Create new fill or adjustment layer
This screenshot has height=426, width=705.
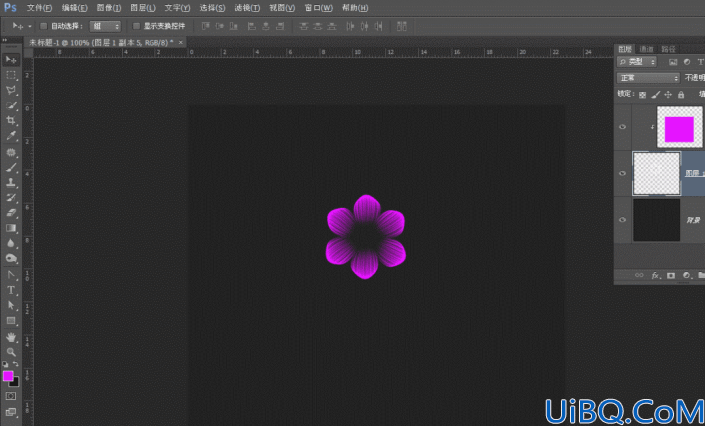(x=686, y=275)
